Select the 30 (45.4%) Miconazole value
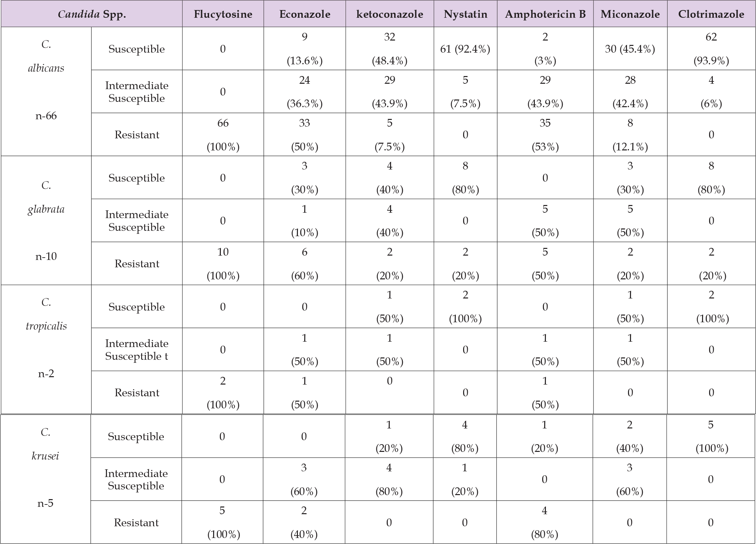 [x=630, y=49]
